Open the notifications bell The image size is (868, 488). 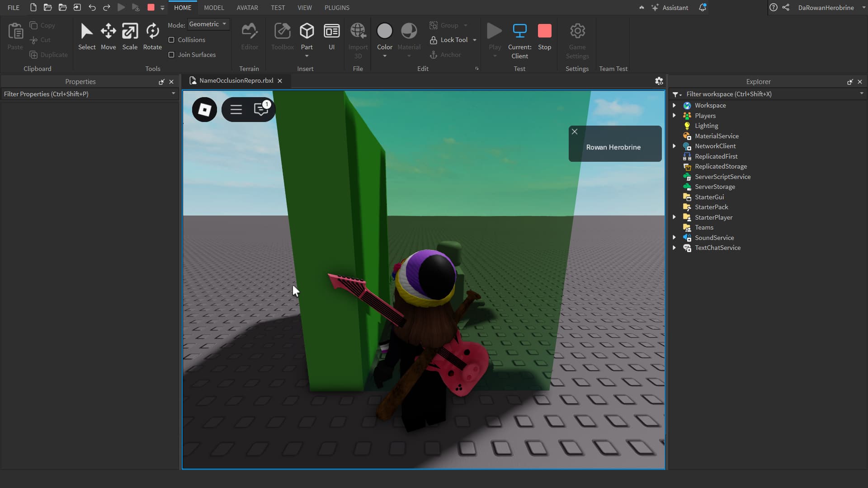click(703, 8)
